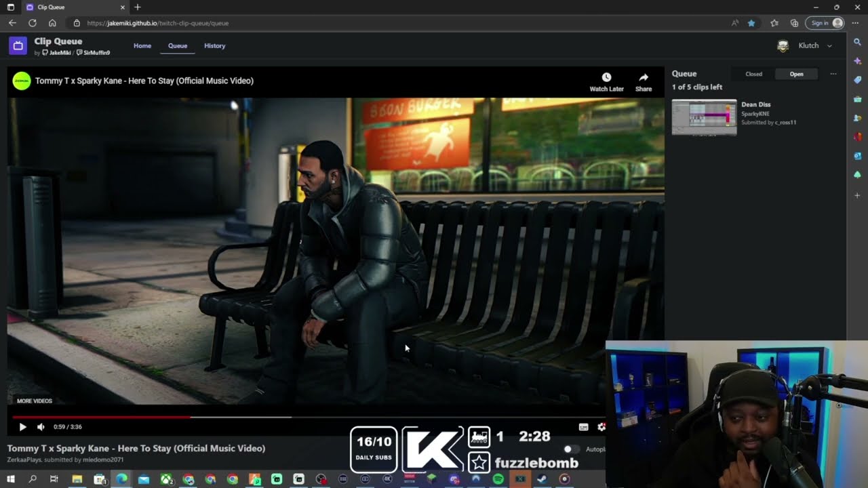Mute the video with the speaker icon

41,427
